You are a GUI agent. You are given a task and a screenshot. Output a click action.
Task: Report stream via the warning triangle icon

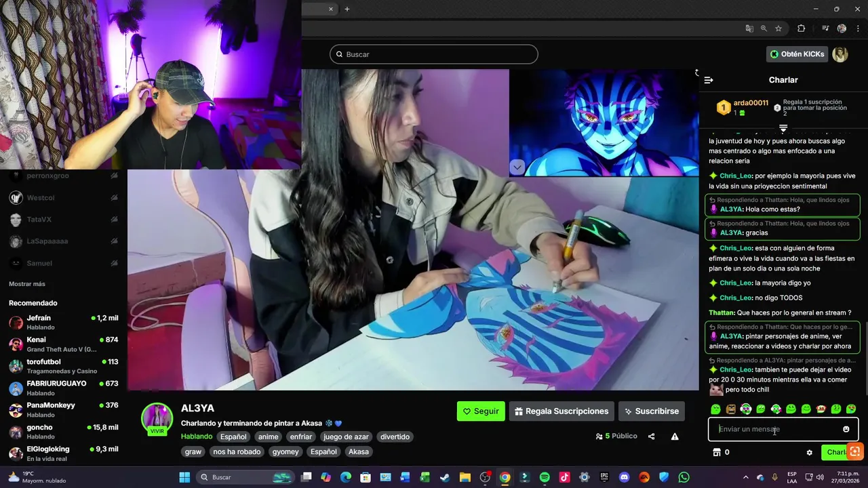tap(675, 436)
